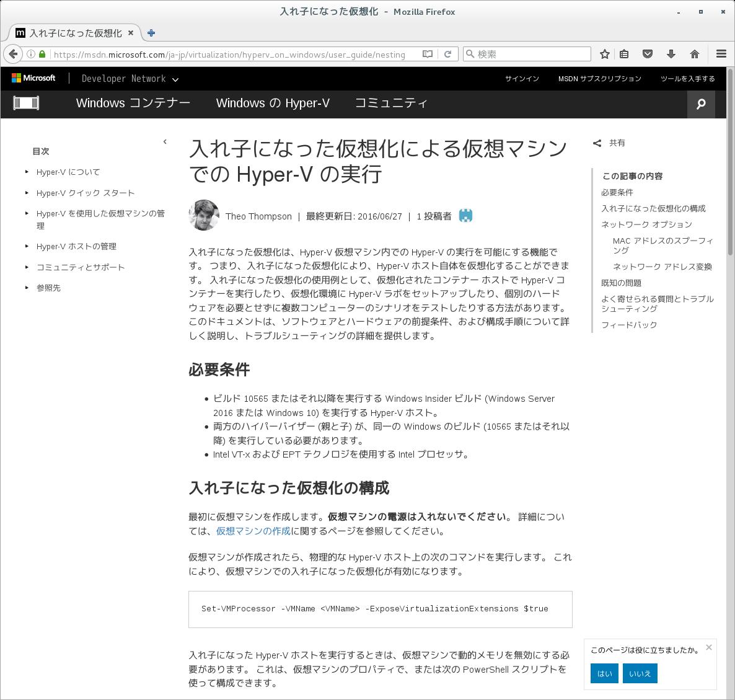
Task: Show bookmarks list icon
Action: [624, 54]
